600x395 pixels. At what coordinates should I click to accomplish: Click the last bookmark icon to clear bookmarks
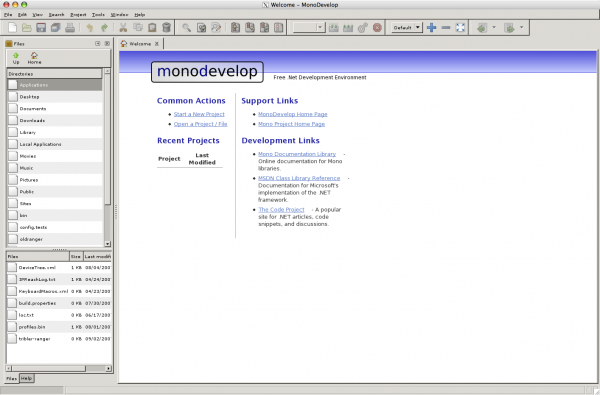click(x=279, y=28)
